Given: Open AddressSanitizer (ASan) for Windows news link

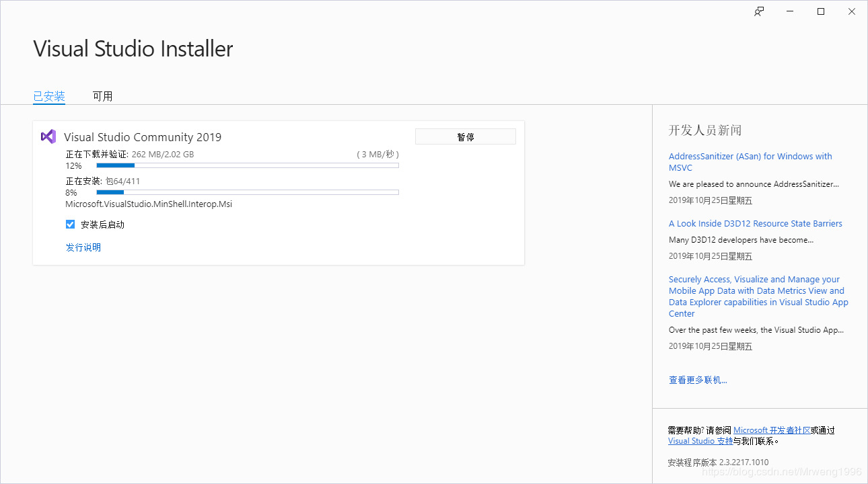Looking at the screenshot, I should [x=750, y=162].
